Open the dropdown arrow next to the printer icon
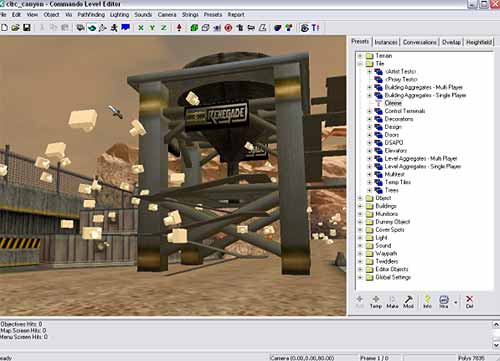Screen dimensions: 500x361 [x=456, y=302]
